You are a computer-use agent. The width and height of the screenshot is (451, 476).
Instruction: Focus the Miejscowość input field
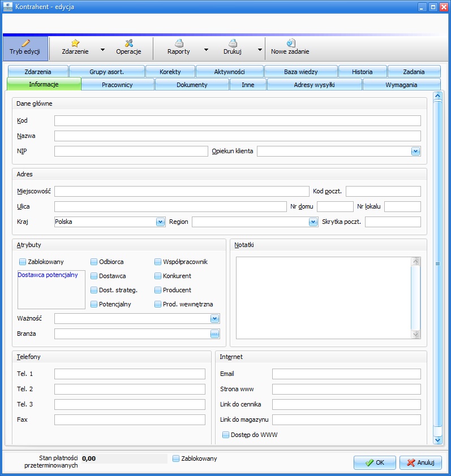pos(182,191)
